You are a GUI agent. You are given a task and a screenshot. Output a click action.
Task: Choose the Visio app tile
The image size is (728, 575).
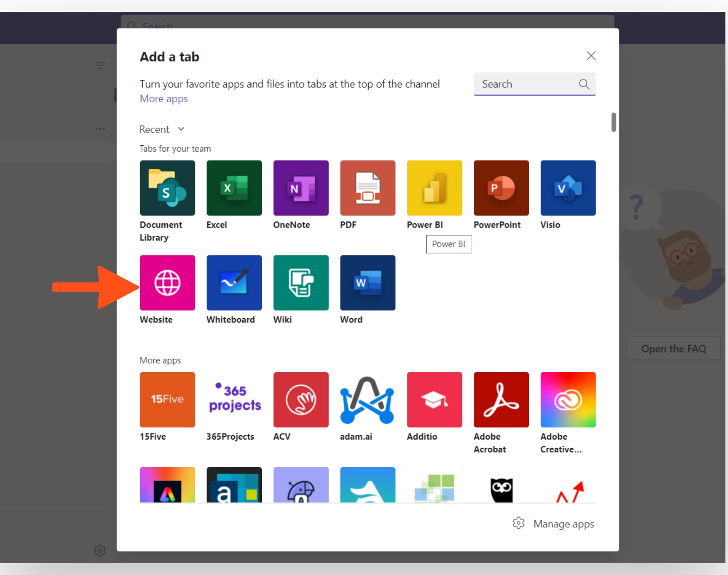(x=568, y=188)
